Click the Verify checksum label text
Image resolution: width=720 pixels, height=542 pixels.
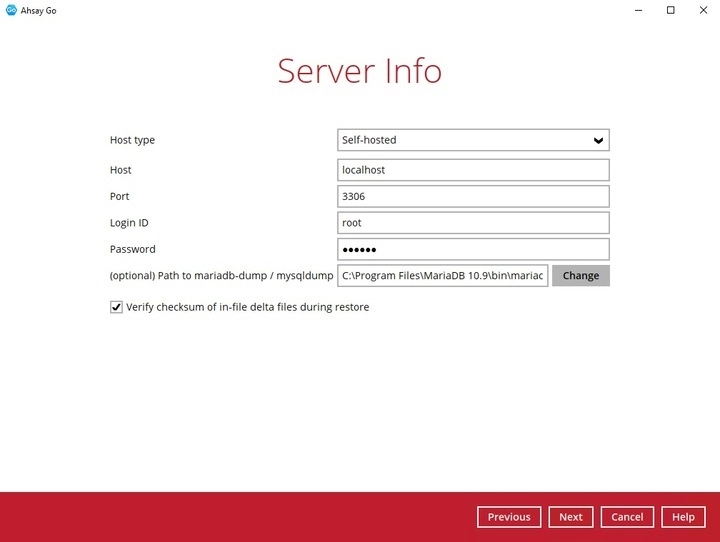[x=248, y=307]
